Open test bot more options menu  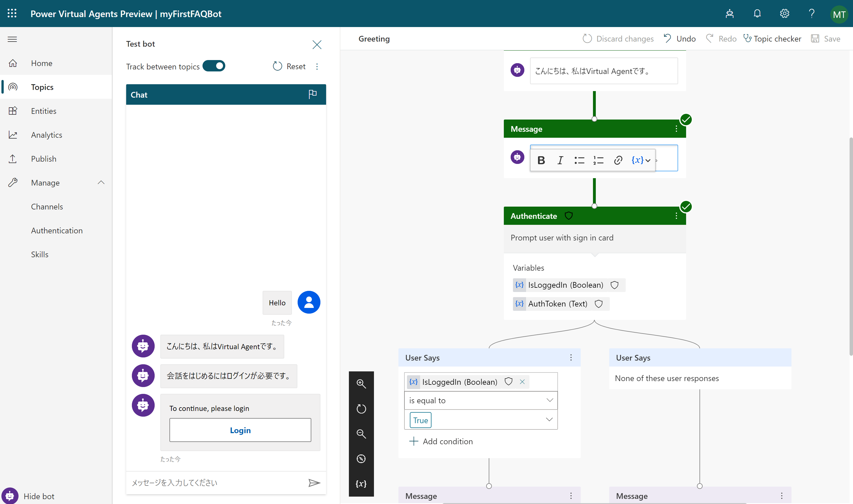(317, 67)
